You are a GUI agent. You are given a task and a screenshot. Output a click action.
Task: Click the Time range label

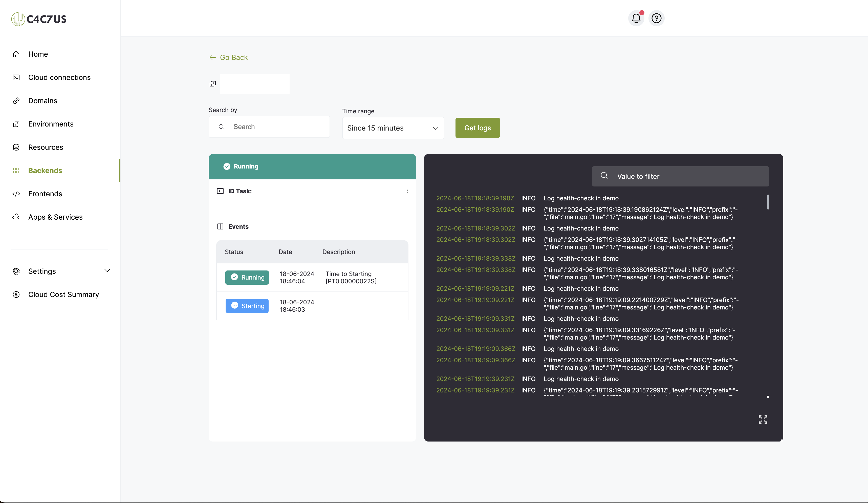(x=358, y=111)
